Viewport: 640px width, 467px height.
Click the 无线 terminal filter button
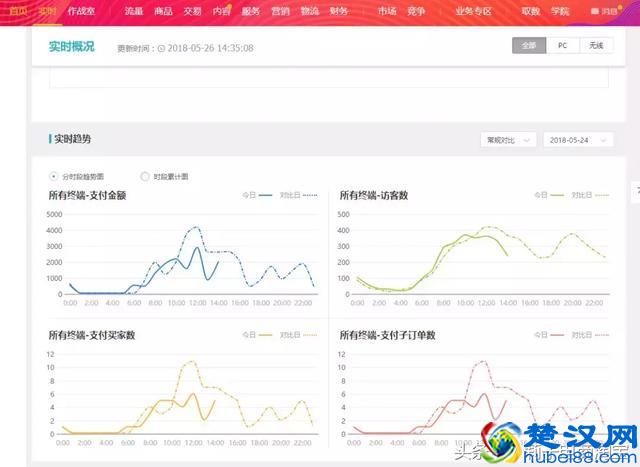click(596, 46)
